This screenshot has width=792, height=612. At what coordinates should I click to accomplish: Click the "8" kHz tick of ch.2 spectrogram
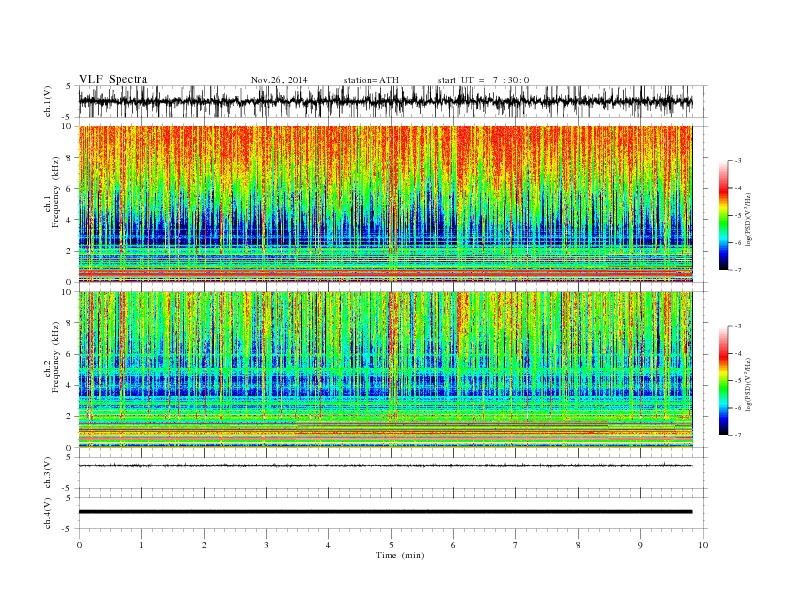tap(70, 323)
